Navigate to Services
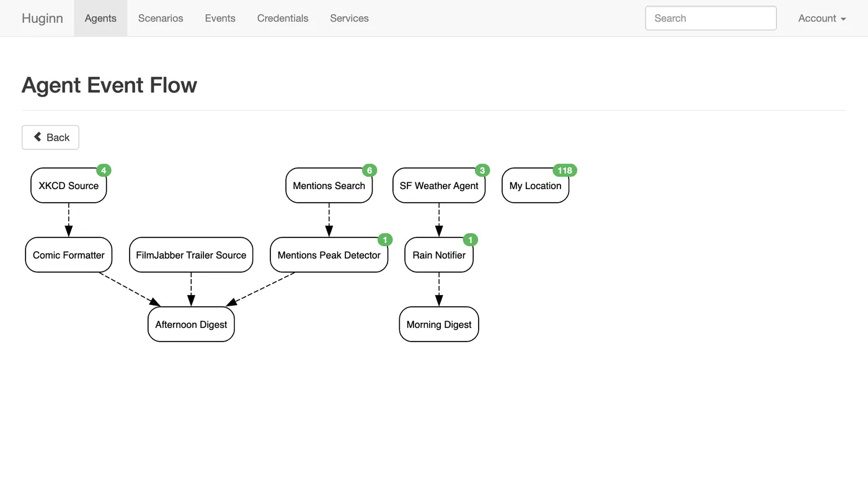This screenshot has width=868, height=483. 349,18
